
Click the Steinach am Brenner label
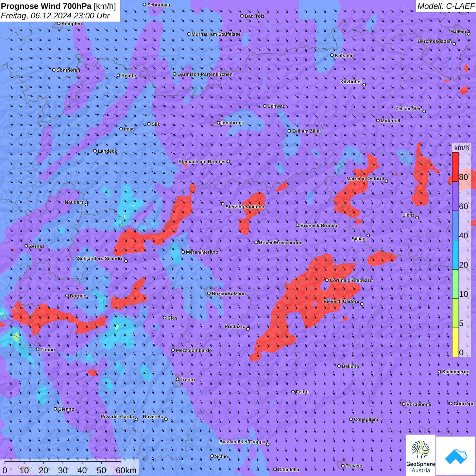pos(202,161)
